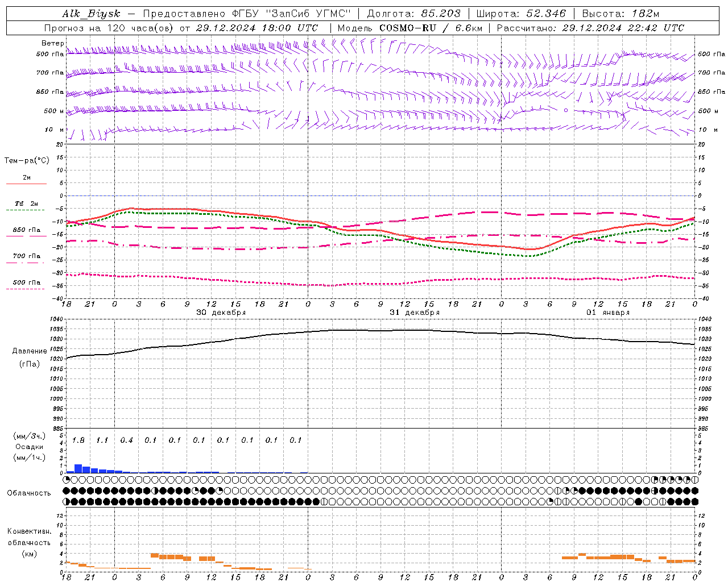Click the station name "Alk_Biysk" in the header
Screen dimensions: 728x582
coord(91,14)
